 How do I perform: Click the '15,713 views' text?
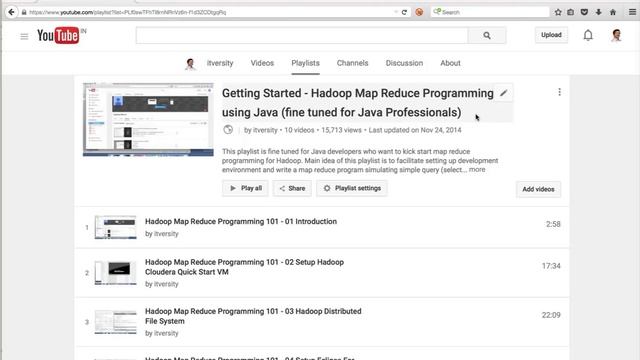click(341, 130)
